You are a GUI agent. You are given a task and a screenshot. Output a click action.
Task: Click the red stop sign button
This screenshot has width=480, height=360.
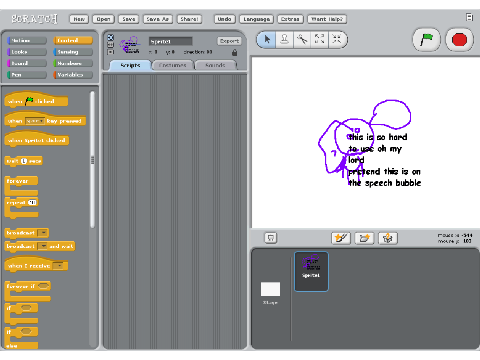459,40
